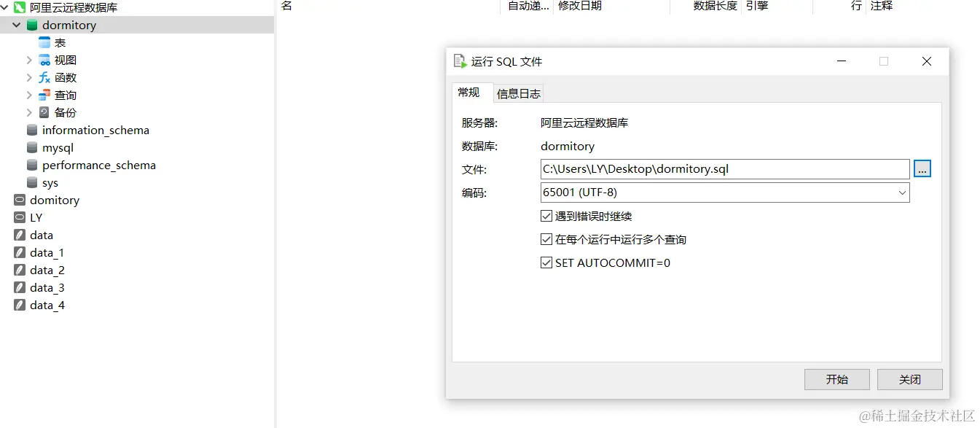Select the performance_schema tree item label
The width and height of the screenshot is (980, 428).
[x=99, y=165]
